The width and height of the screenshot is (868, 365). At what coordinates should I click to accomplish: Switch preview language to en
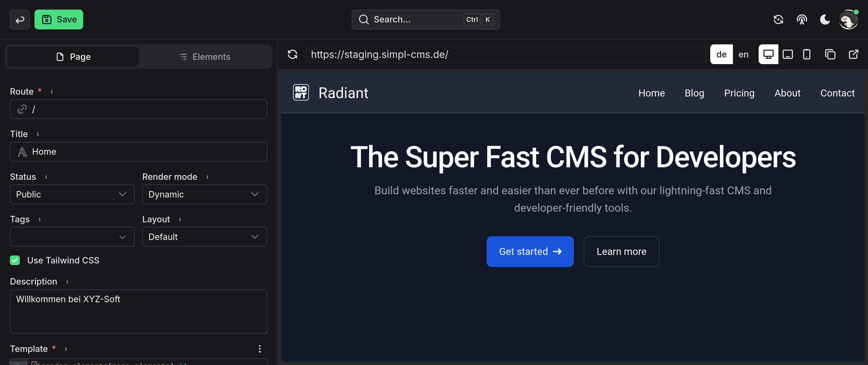[743, 54]
